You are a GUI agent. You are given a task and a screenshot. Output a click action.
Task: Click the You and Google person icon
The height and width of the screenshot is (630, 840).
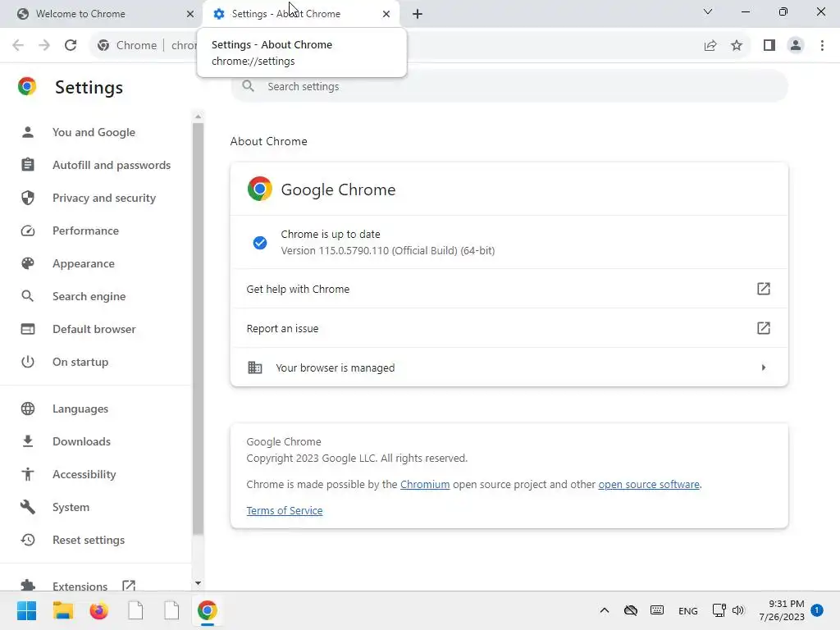pos(28,132)
